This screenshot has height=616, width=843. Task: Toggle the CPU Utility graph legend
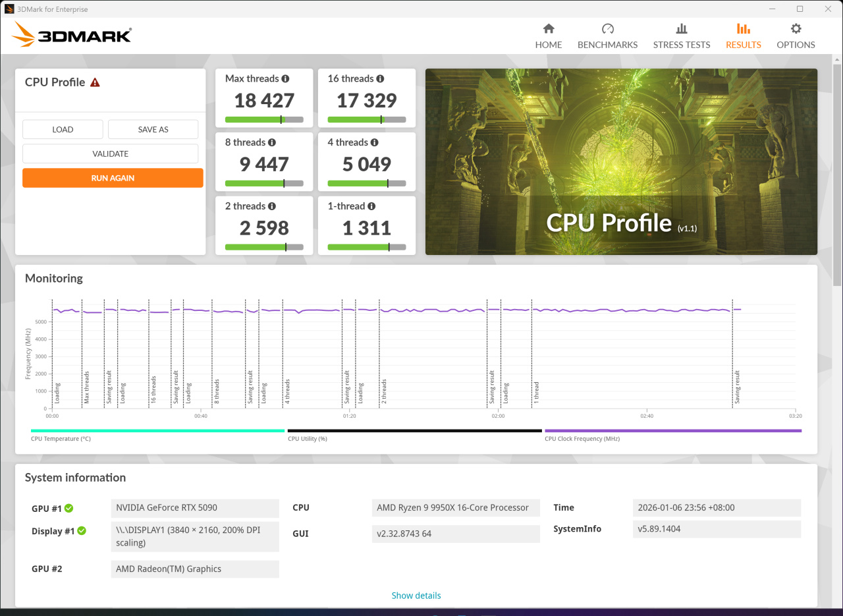(414, 435)
